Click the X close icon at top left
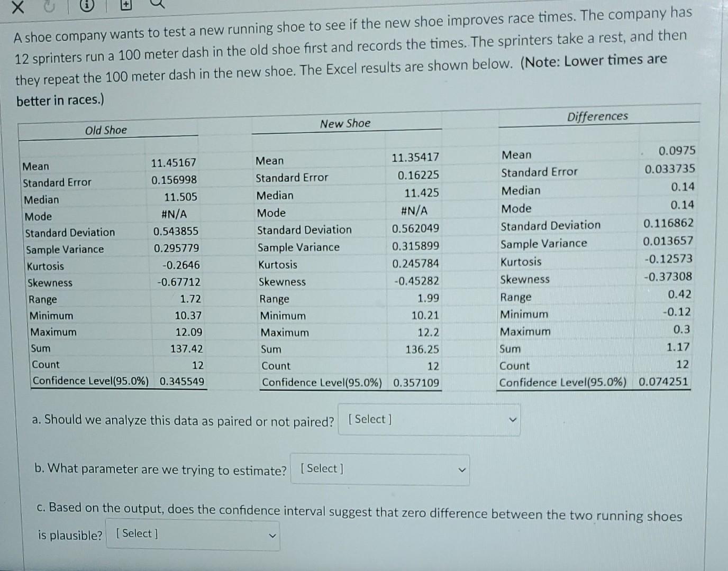728x571 pixels. 19,7
